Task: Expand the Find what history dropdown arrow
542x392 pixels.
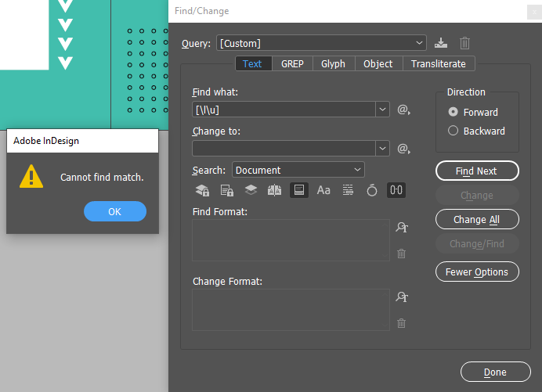Action: point(382,110)
